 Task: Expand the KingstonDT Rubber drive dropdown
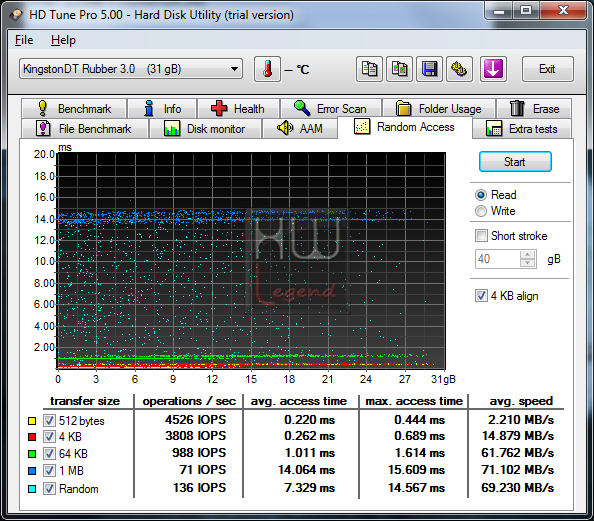tap(131, 69)
